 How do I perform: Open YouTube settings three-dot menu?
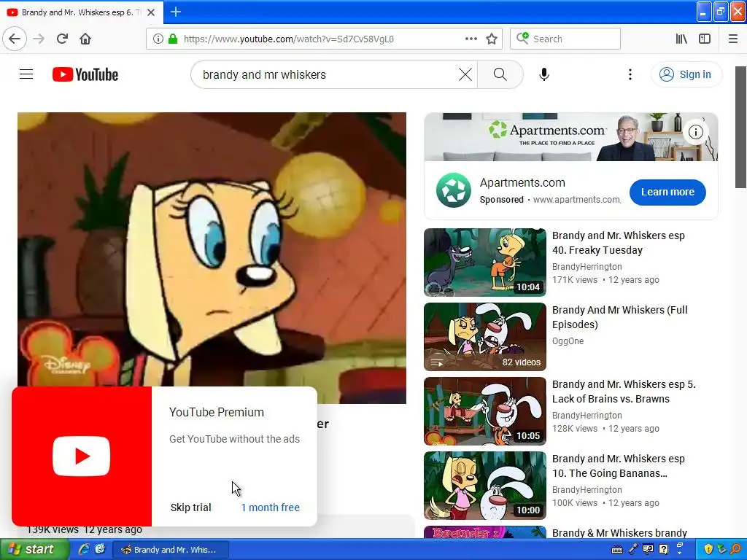point(630,74)
